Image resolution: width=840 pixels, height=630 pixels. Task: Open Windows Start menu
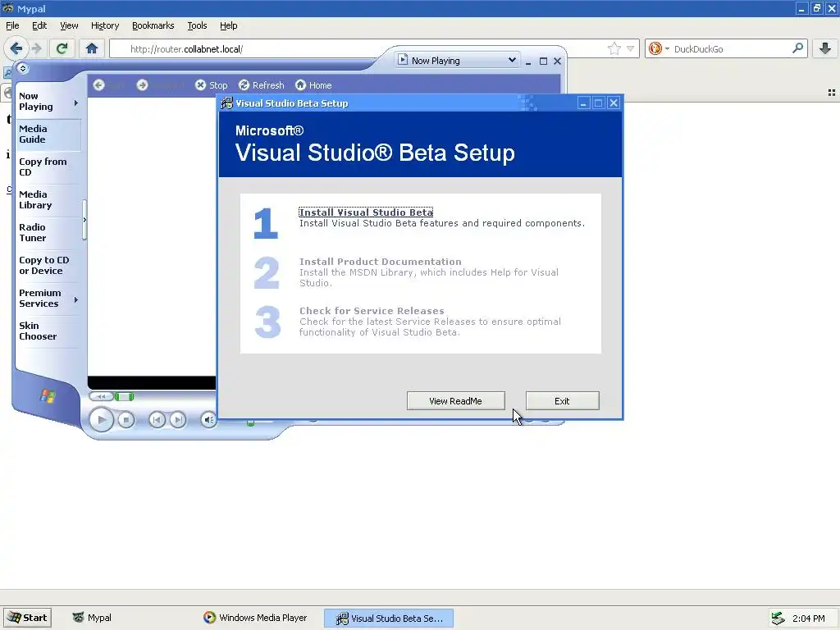pyautogui.click(x=27, y=618)
